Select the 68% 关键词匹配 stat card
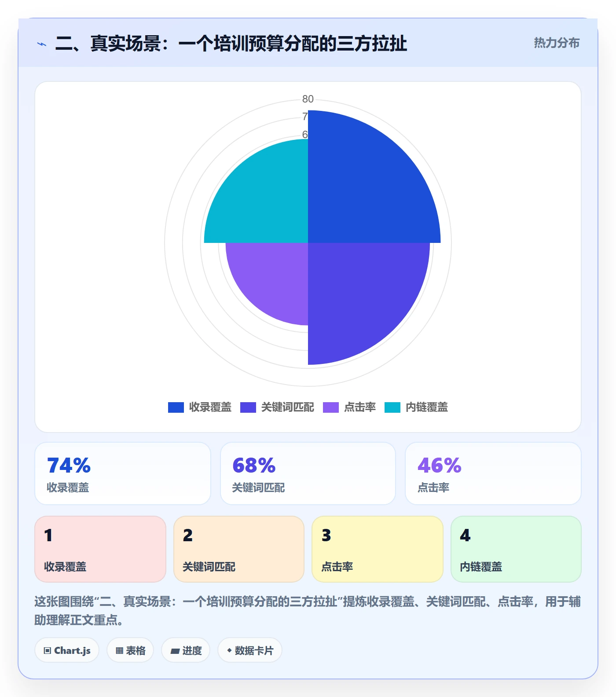Image resolution: width=616 pixels, height=697 pixels. click(308, 473)
